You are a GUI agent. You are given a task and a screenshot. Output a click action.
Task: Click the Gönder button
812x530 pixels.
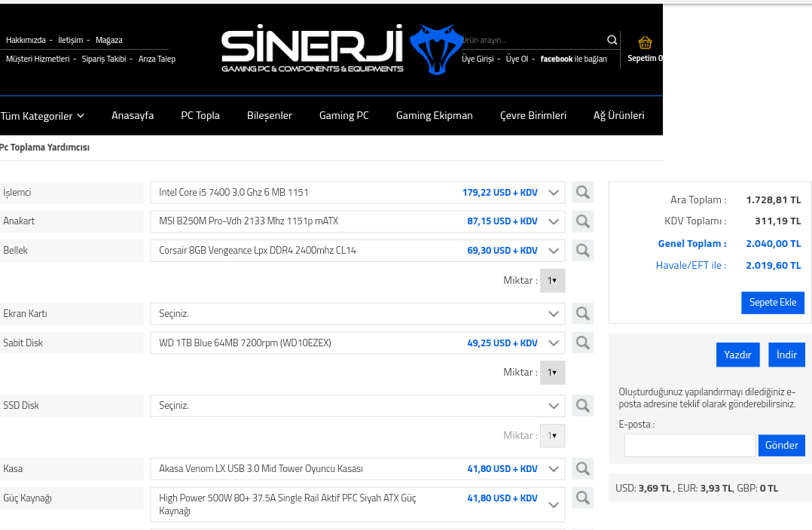pyautogui.click(x=781, y=445)
